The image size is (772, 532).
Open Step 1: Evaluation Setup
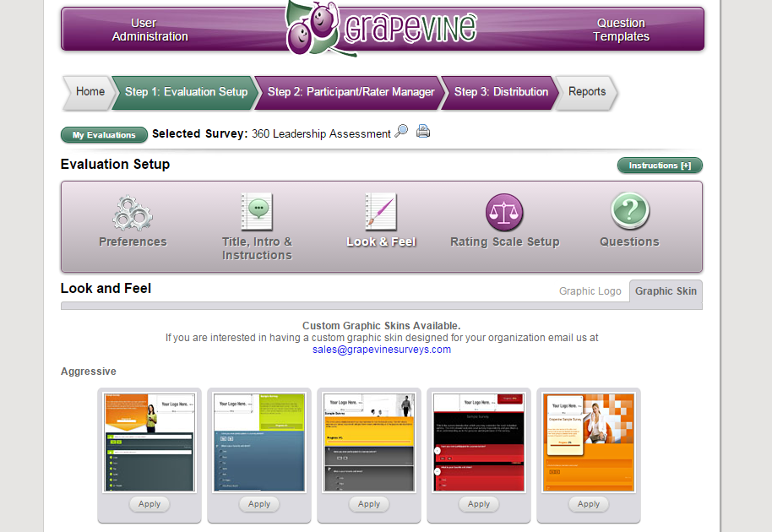(186, 92)
